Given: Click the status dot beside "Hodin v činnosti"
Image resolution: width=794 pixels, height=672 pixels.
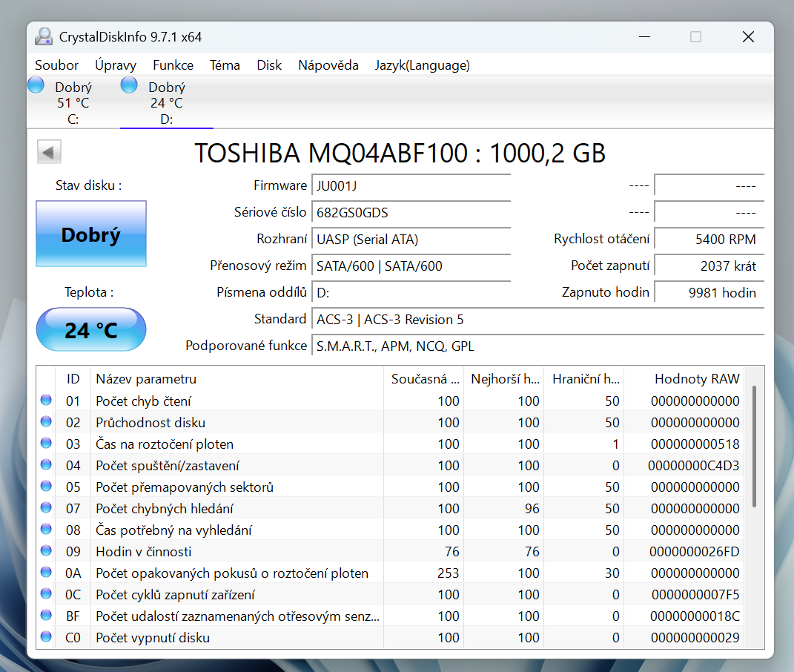Looking at the screenshot, I should [45, 551].
